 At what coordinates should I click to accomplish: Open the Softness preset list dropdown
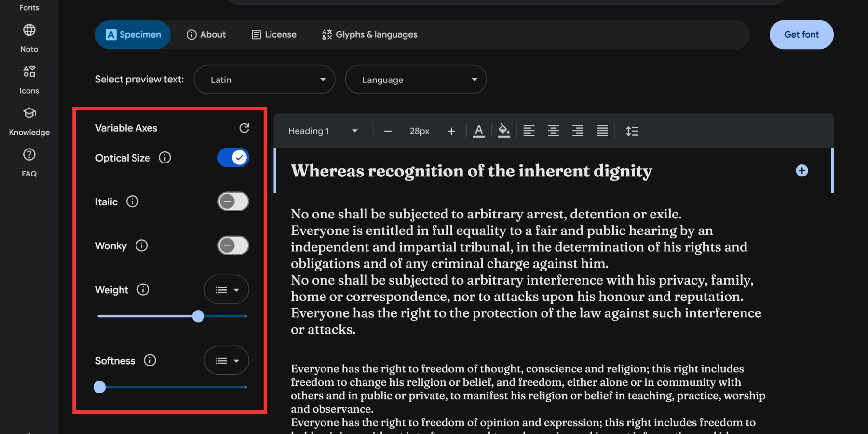click(227, 361)
